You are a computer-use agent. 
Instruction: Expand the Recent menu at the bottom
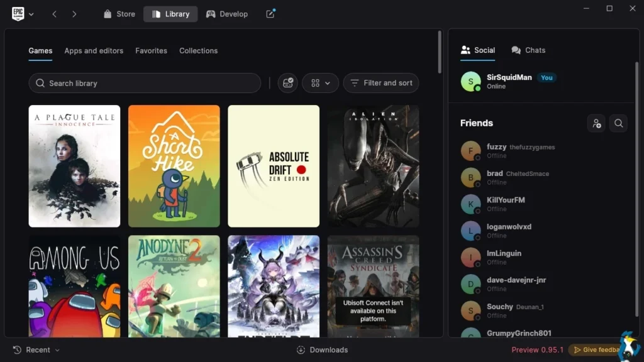(36, 349)
